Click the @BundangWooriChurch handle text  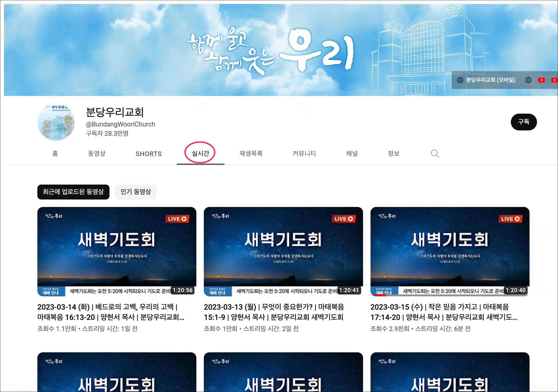coord(120,124)
